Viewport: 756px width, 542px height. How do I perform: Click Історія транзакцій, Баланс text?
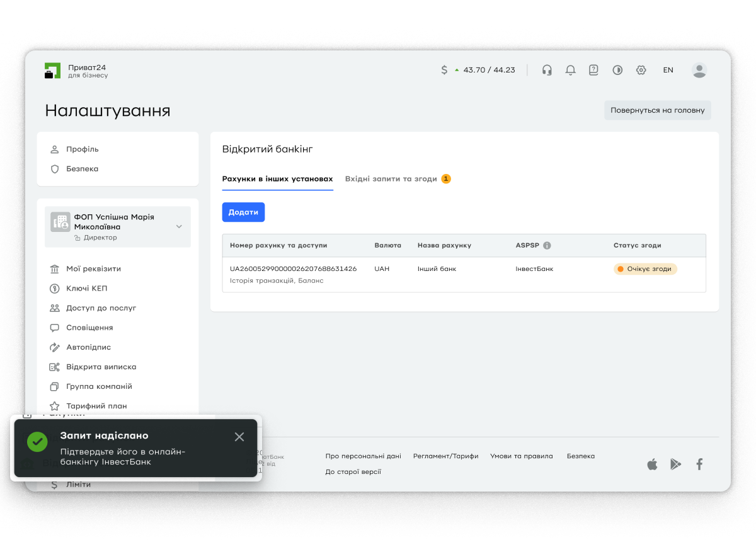(x=277, y=280)
